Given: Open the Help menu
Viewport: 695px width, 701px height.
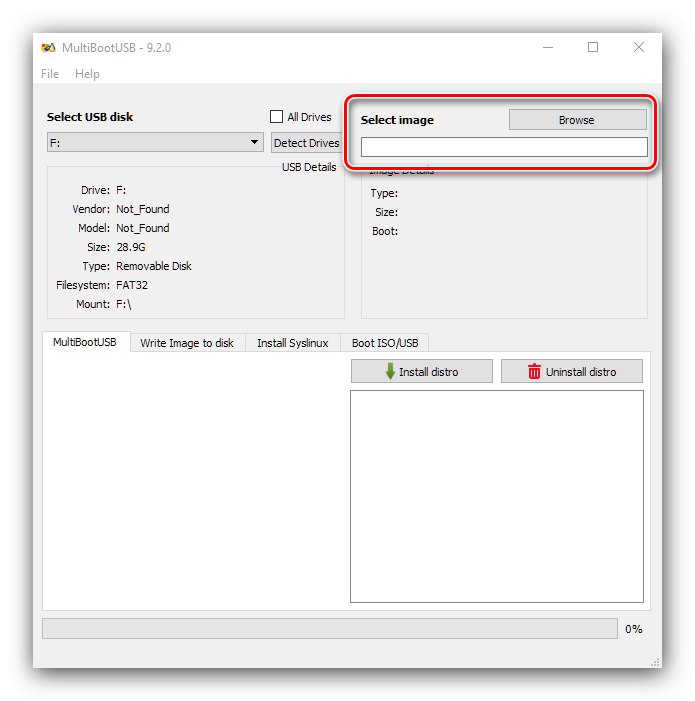Looking at the screenshot, I should click(x=87, y=74).
